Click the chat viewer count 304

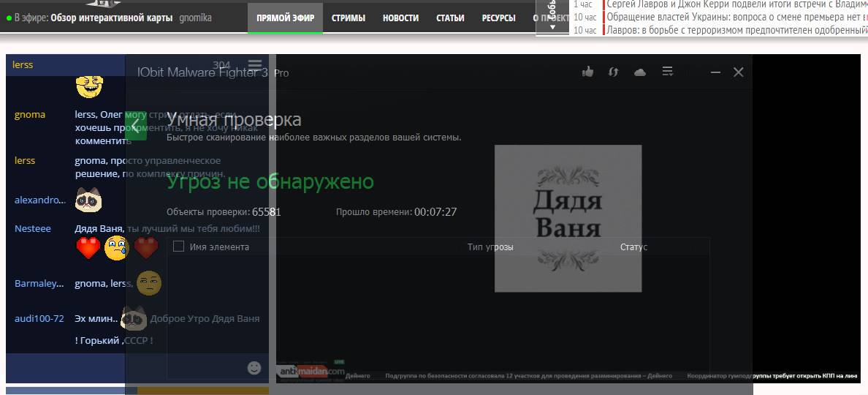point(221,65)
